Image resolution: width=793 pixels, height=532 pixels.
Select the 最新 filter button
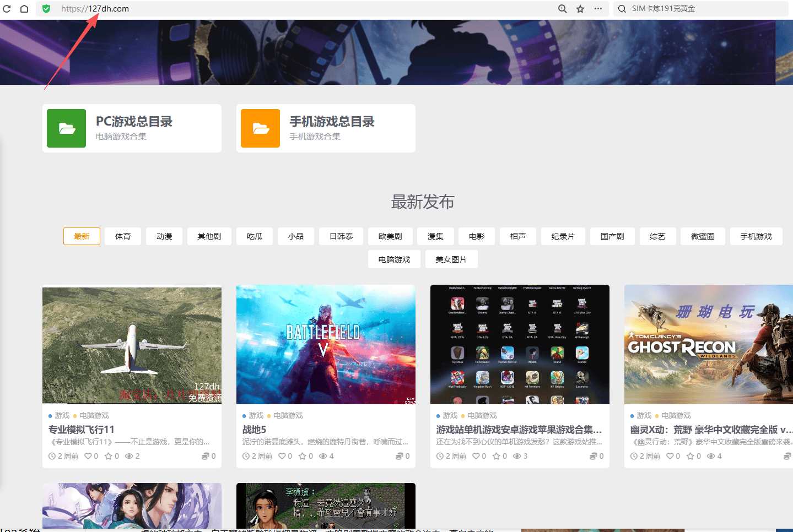[81, 236]
